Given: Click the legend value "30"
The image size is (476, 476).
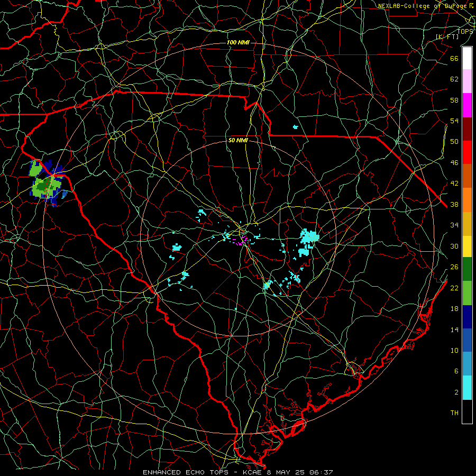Looking at the screenshot, I should coord(454,246).
